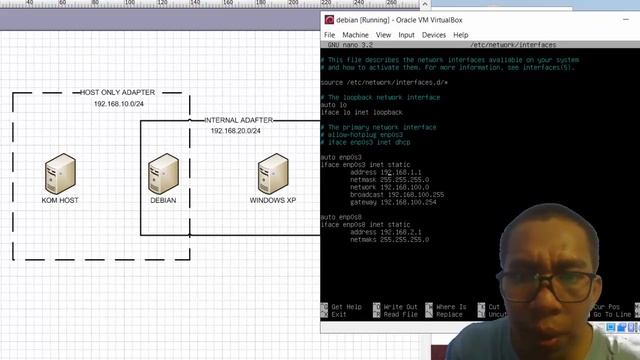The width and height of the screenshot is (640, 360).
Task: Click the 'address 192.168.2.1' line
Action: (386, 232)
